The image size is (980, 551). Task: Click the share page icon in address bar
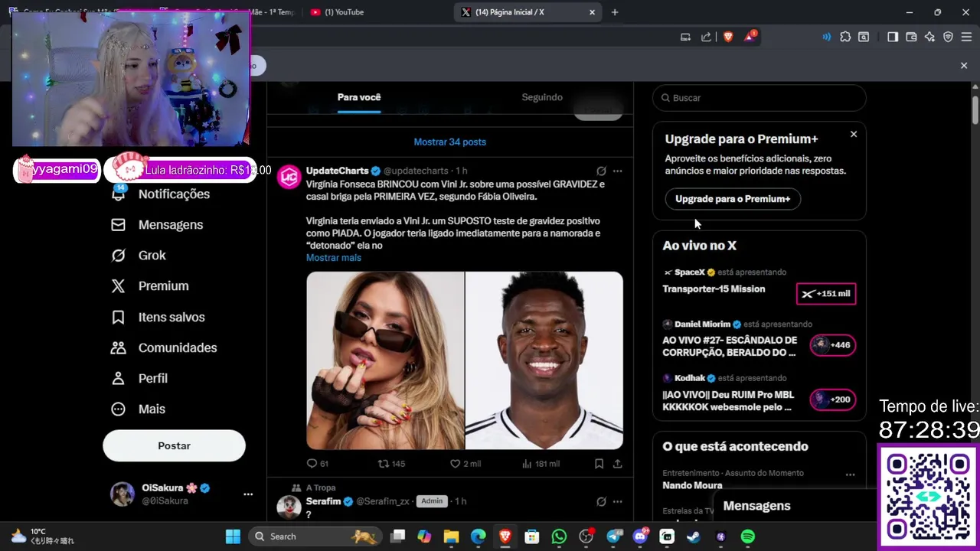[x=706, y=37]
